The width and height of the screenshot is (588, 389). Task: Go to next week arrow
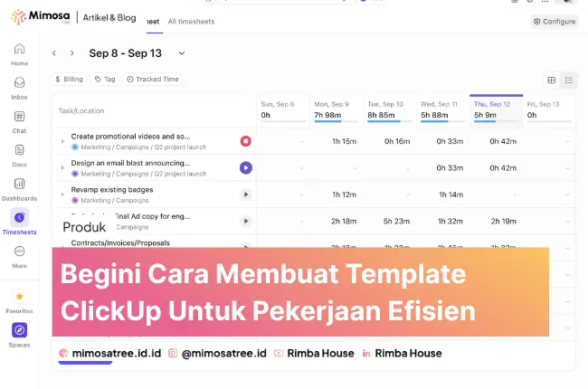tap(72, 53)
